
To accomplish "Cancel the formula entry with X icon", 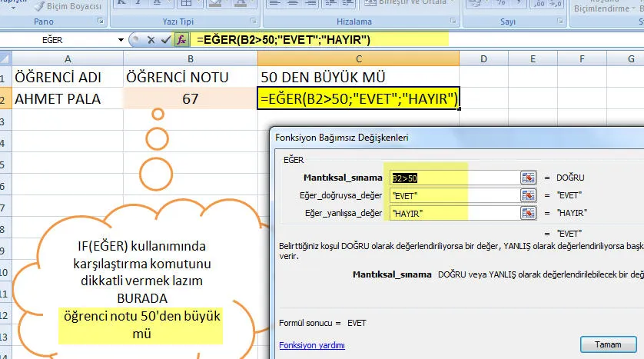I will (x=149, y=39).
